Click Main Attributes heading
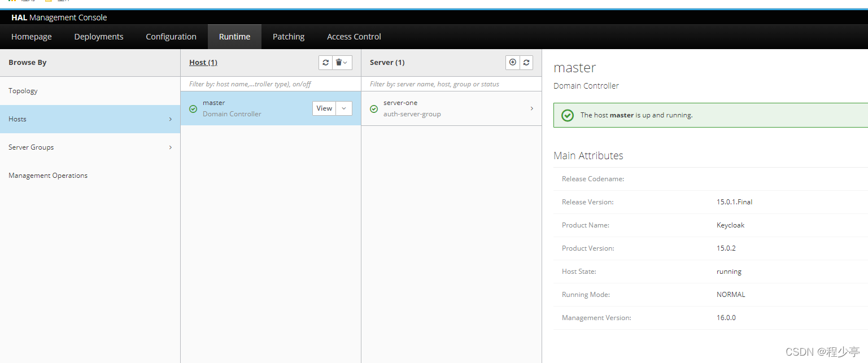This screenshot has height=363, width=868. (588, 156)
